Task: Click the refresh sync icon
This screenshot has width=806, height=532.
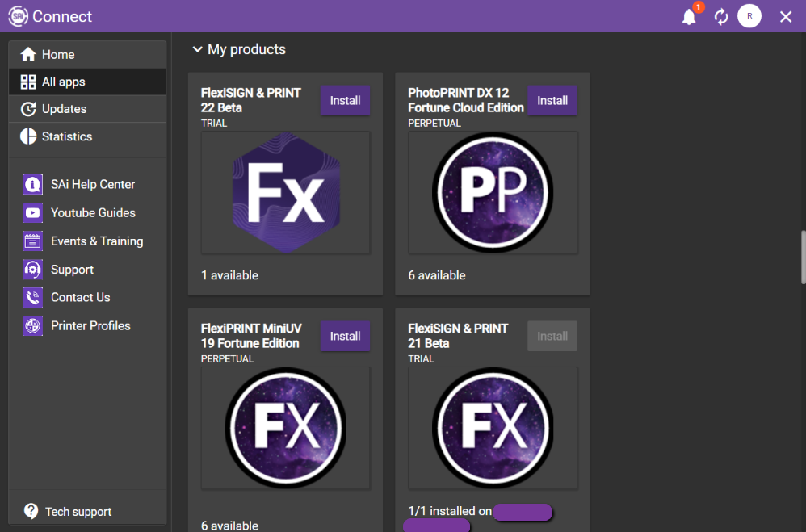Action: 720,17
